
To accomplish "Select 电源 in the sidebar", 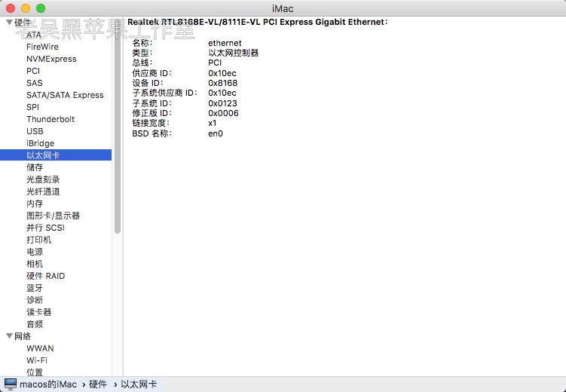I will (x=35, y=252).
